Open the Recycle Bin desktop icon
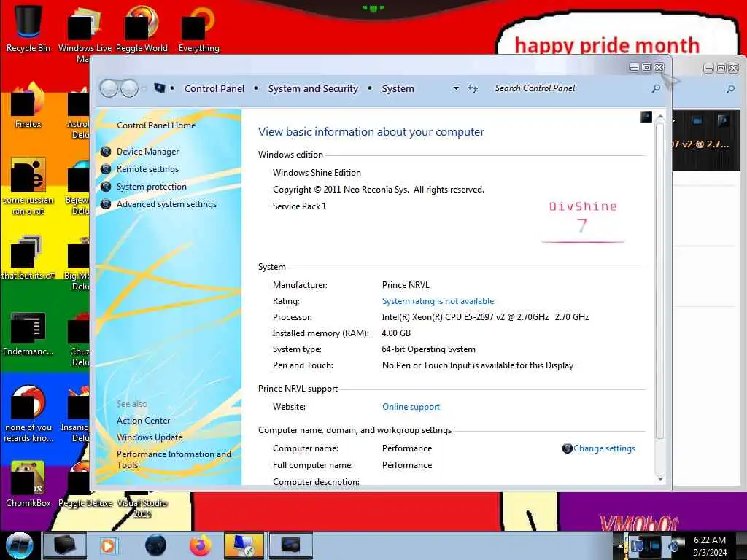Viewport: 747px width, 560px height. [28, 28]
